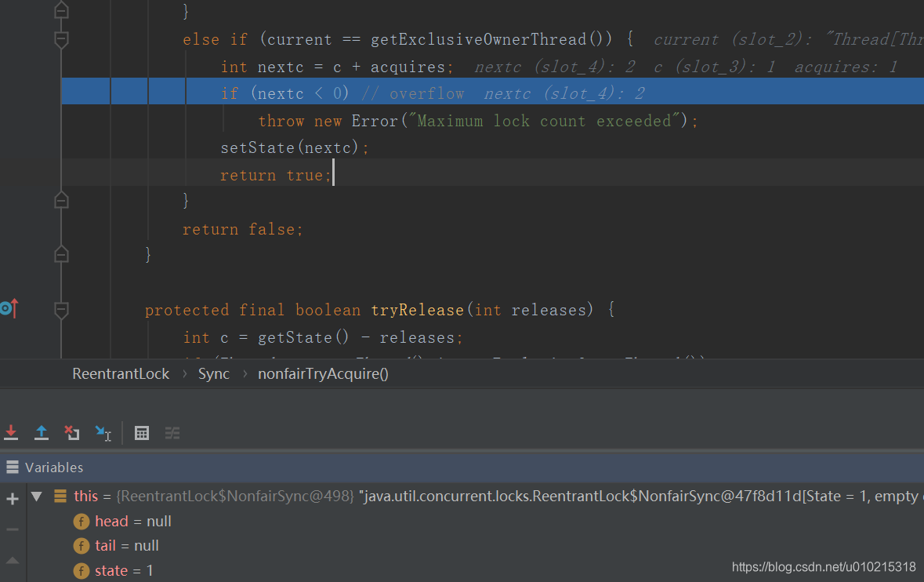Click the move watch up arrow

pyautogui.click(x=13, y=560)
